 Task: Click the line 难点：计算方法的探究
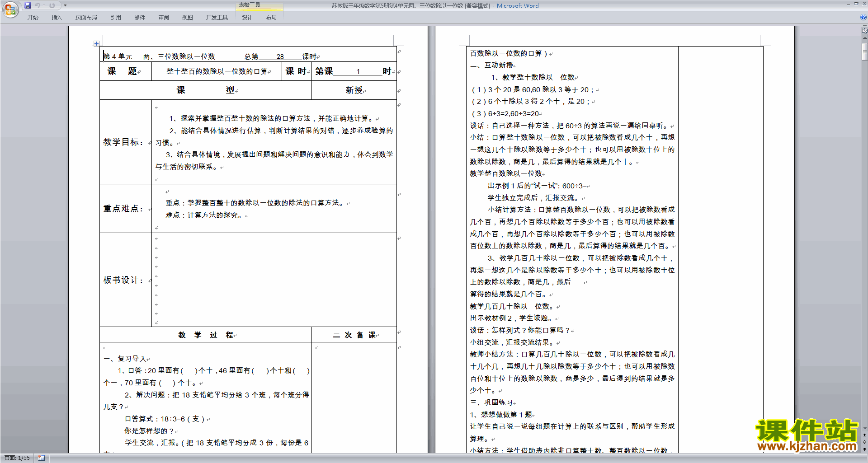[205, 215]
